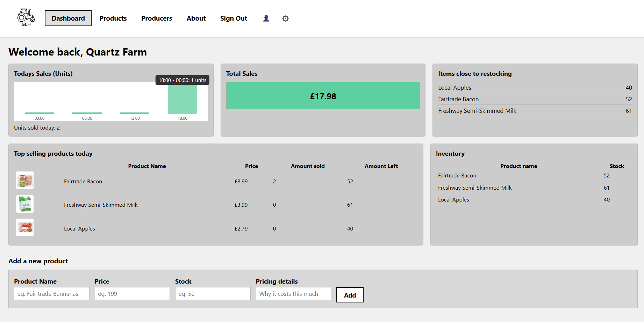644x322 pixels.
Task: Click the Units sold today text
Action: (37, 128)
